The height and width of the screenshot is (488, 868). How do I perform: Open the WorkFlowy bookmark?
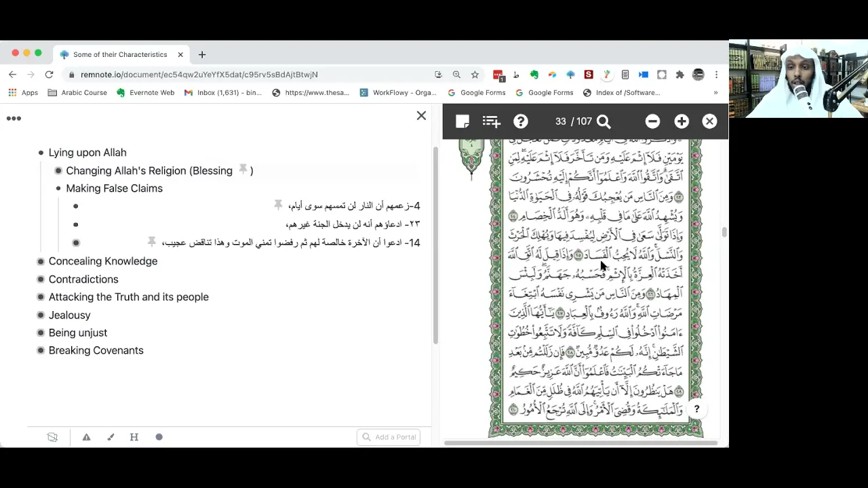(398, 93)
